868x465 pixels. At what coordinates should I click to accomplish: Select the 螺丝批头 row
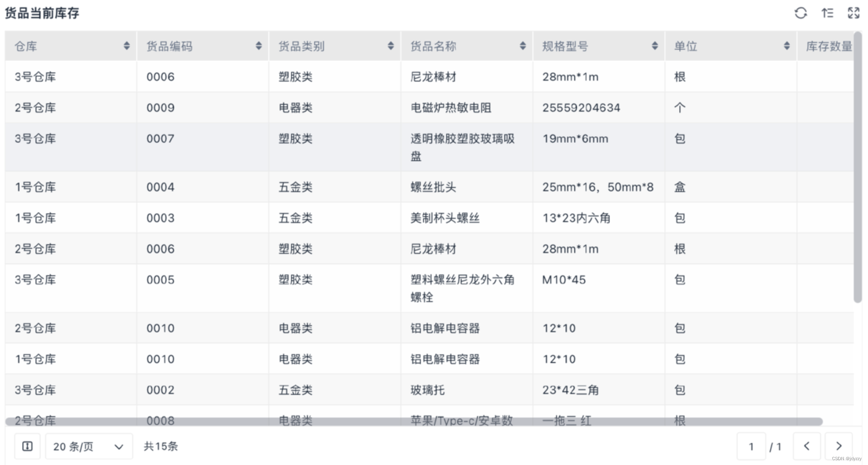(x=433, y=187)
